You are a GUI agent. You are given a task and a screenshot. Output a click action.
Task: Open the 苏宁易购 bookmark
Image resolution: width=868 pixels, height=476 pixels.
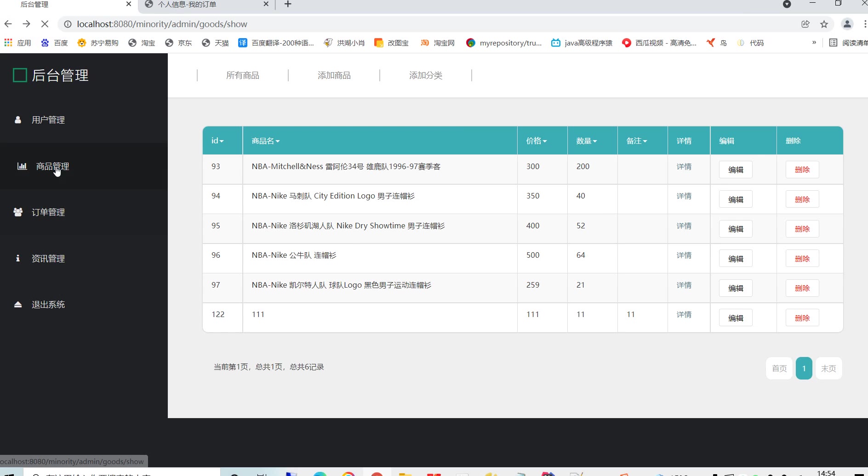(98, 43)
